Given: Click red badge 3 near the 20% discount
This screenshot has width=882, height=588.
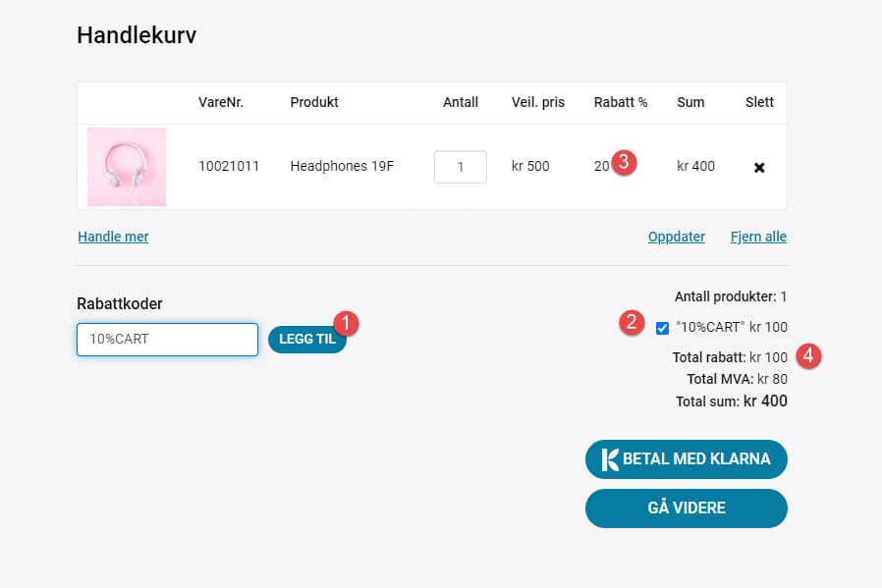Looking at the screenshot, I should [x=625, y=160].
